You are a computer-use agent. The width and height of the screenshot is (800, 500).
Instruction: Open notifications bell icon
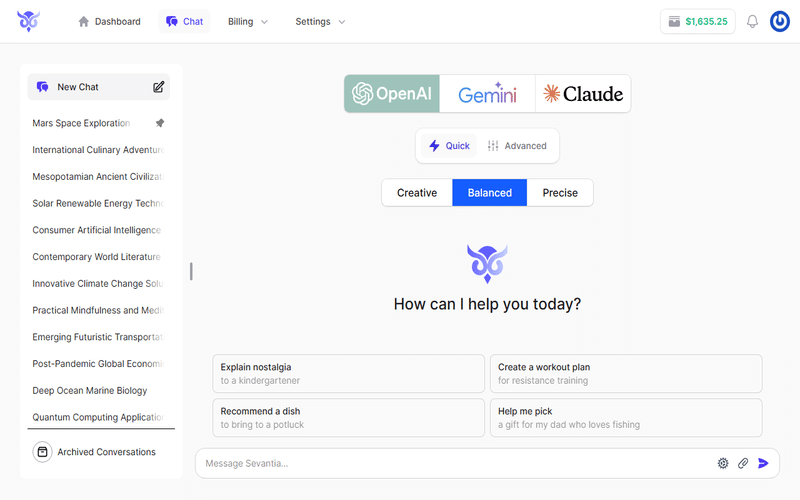(753, 22)
